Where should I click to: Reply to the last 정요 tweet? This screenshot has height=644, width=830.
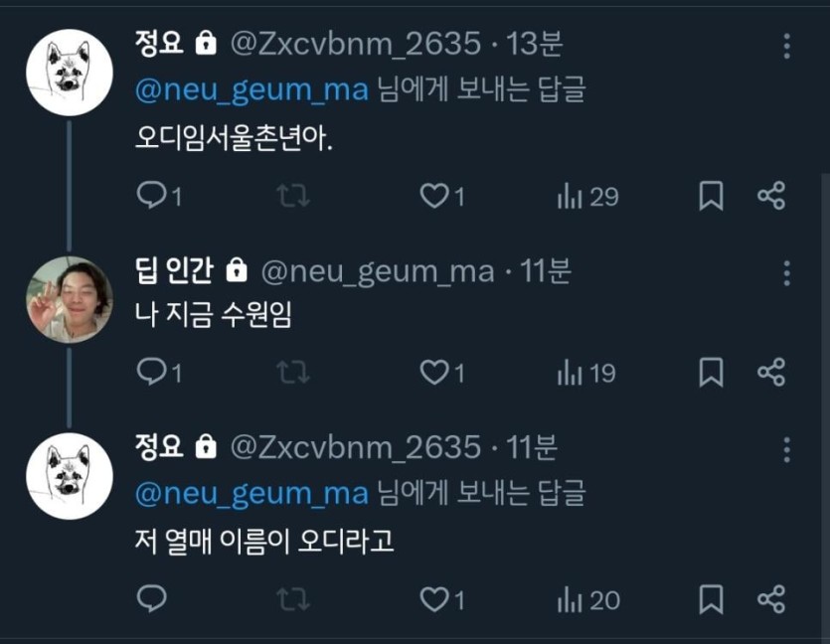click(x=151, y=599)
